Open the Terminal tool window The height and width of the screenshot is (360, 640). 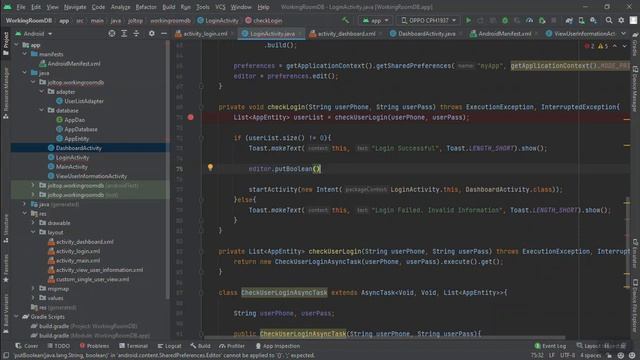[133, 346]
